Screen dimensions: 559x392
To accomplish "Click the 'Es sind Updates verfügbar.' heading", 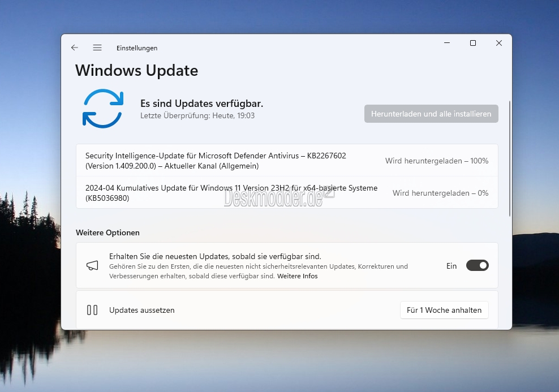I will pos(202,104).
